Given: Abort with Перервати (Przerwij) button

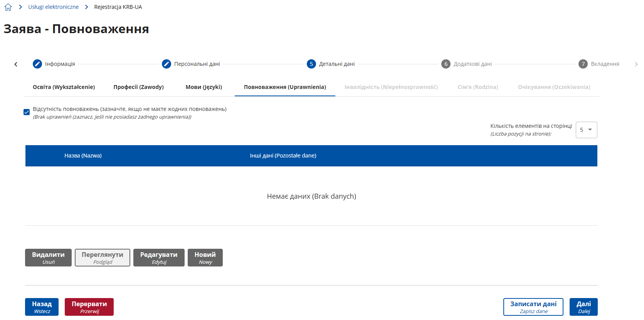Looking at the screenshot, I should coord(89,307).
